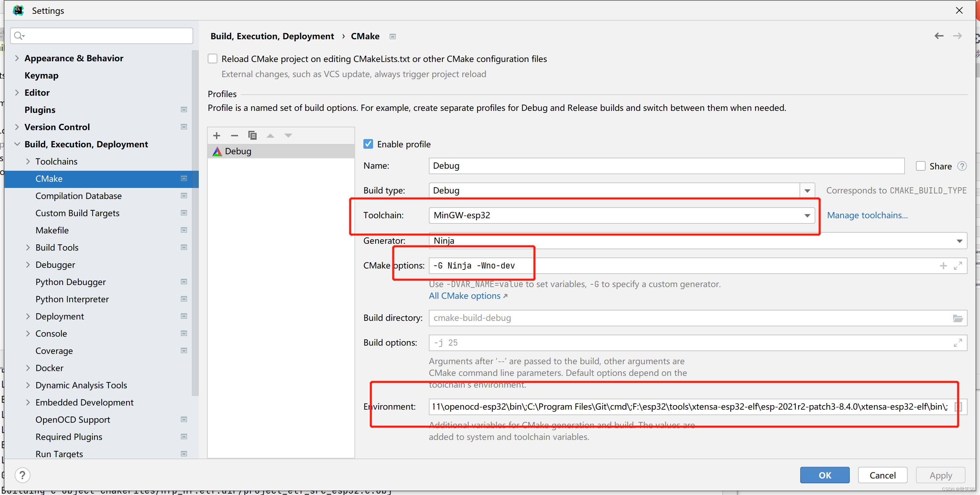Move profile down in the list
980x495 pixels.
coord(288,135)
